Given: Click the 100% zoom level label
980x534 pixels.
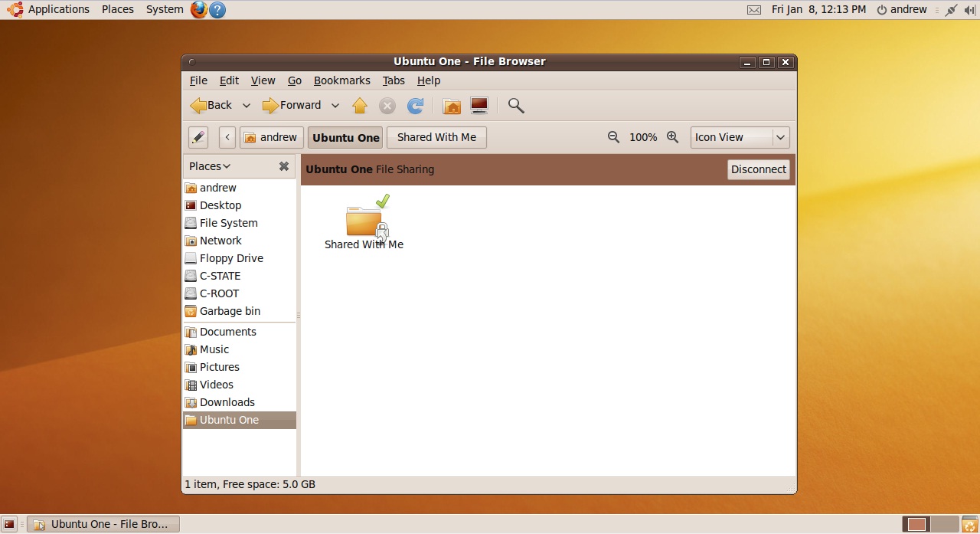Looking at the screenshot, I should click(643, 137).
